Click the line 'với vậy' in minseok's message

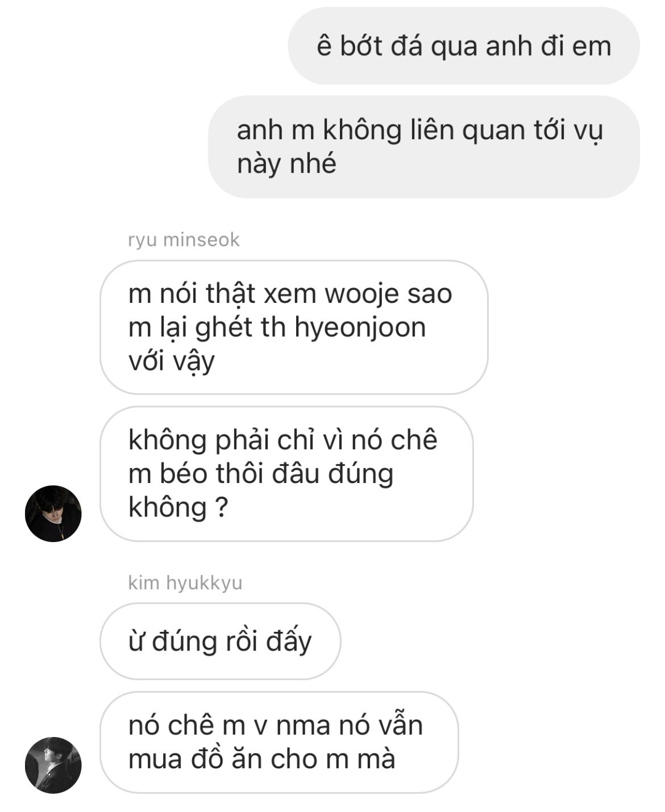tap(172, 361)
